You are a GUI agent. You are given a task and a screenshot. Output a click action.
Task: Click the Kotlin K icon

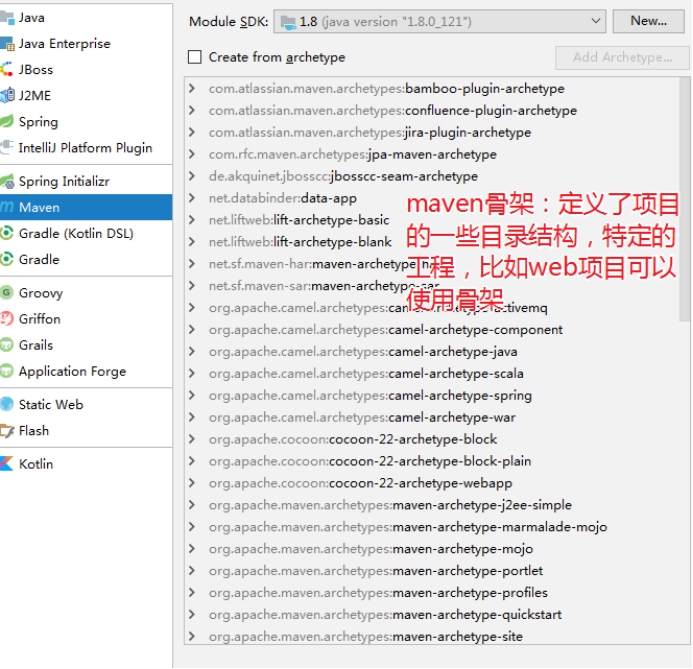(7, 464)
